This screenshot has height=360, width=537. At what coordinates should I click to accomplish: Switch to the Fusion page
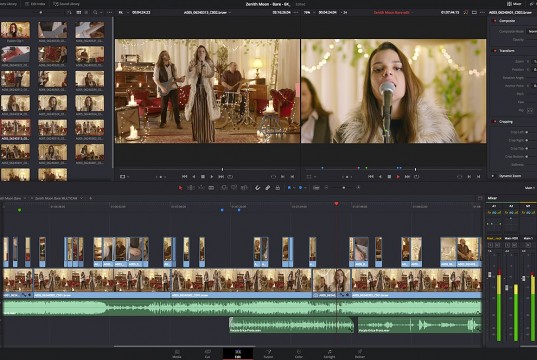coord(268,354)
